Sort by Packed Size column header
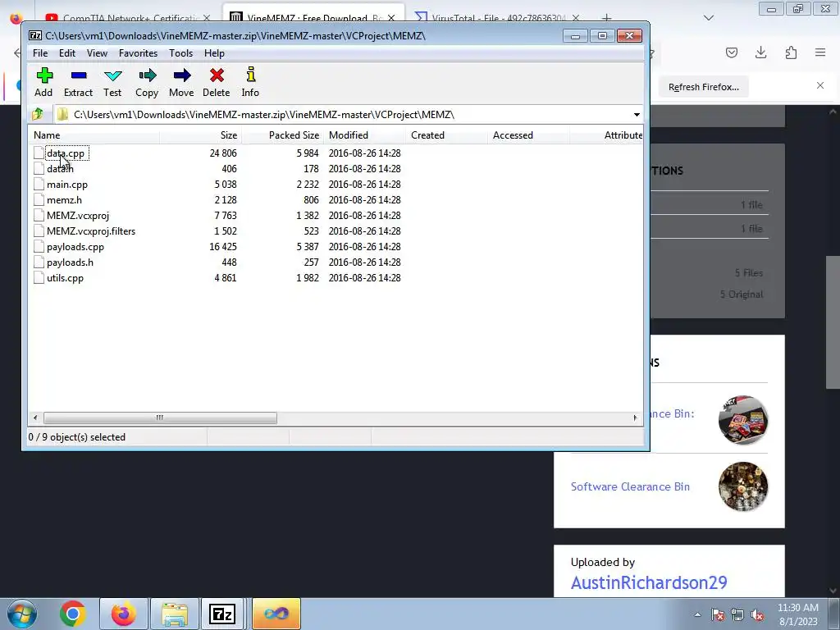This screenshot has height=630, width=840. [x=283, y=135]
